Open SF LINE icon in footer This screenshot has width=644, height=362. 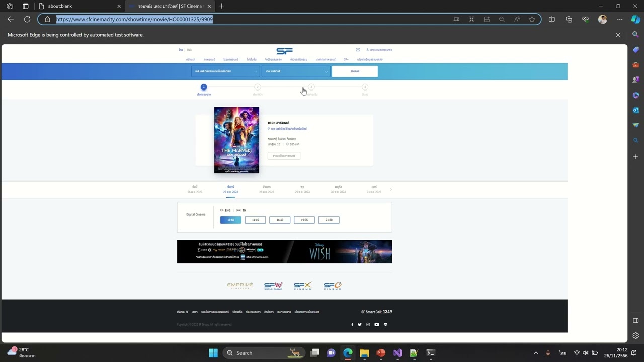386,324
